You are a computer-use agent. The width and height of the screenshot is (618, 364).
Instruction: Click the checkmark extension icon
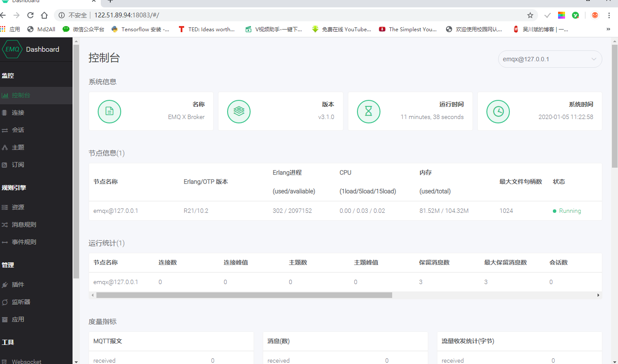pos(548,15)
